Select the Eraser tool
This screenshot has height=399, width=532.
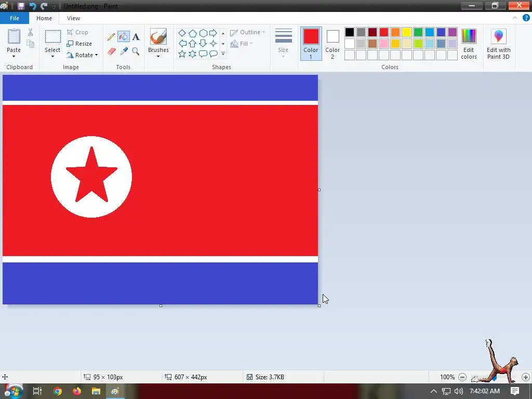click(x=111, y=51)
